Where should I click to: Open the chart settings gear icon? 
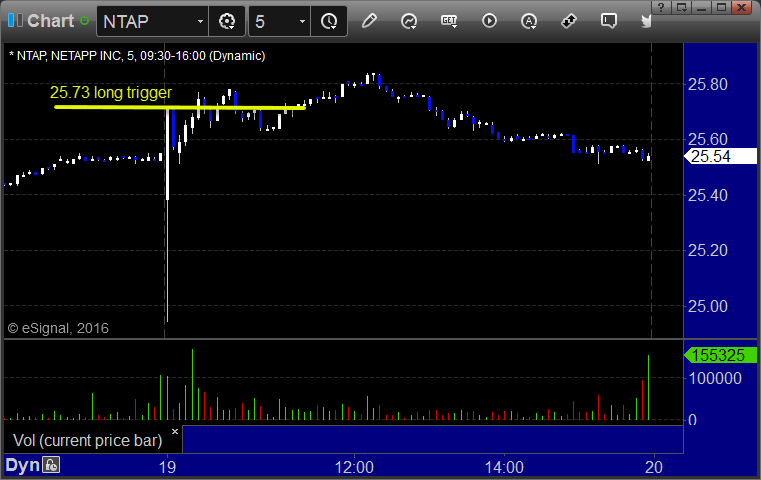(x=227, y=21)
